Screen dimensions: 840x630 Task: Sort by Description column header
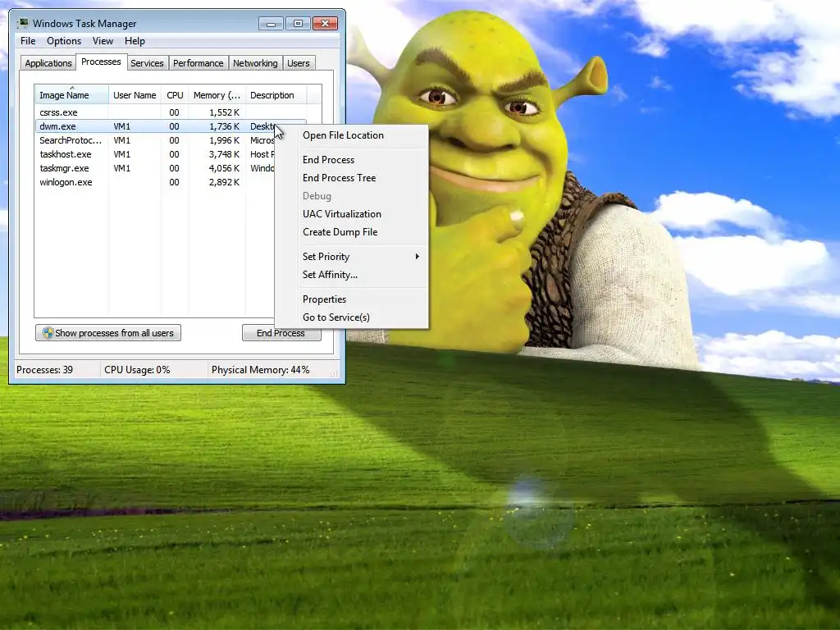pos(276,95)
